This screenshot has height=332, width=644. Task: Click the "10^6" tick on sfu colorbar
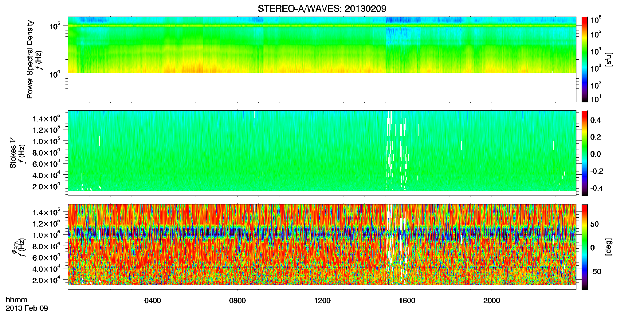point(596,20)
